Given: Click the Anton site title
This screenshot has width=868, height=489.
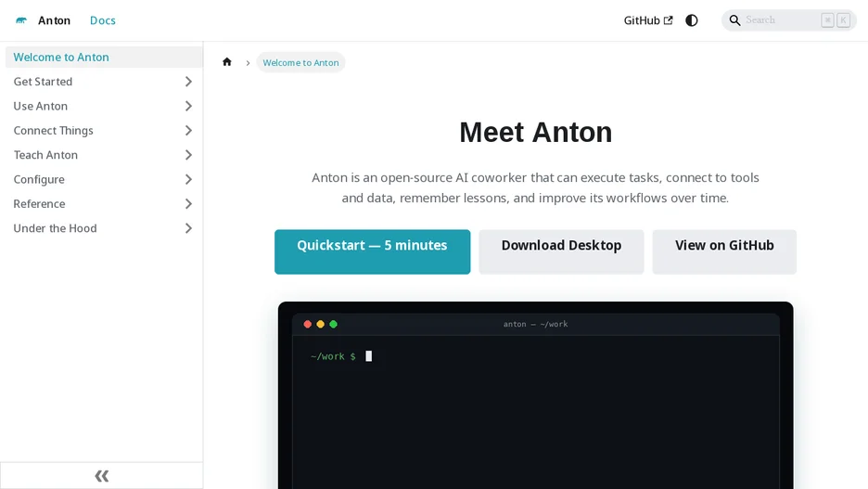Looking at the screenshot, I should click(54, 20).
